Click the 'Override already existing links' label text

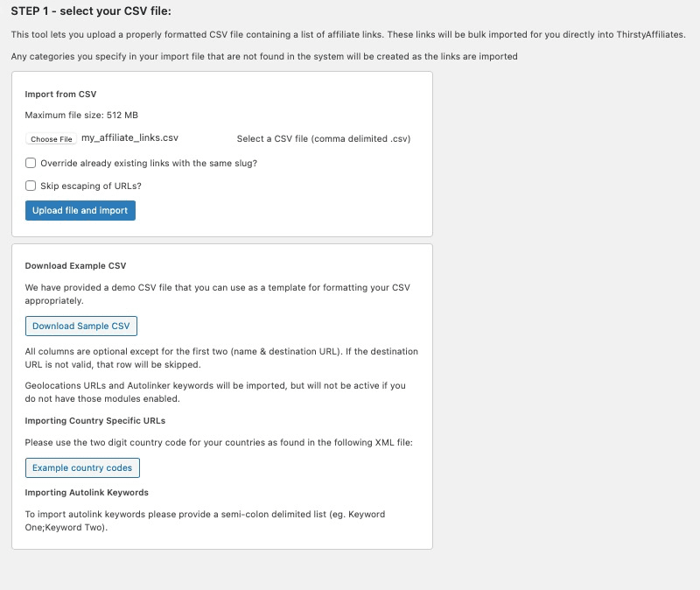(x=149, y=164)
